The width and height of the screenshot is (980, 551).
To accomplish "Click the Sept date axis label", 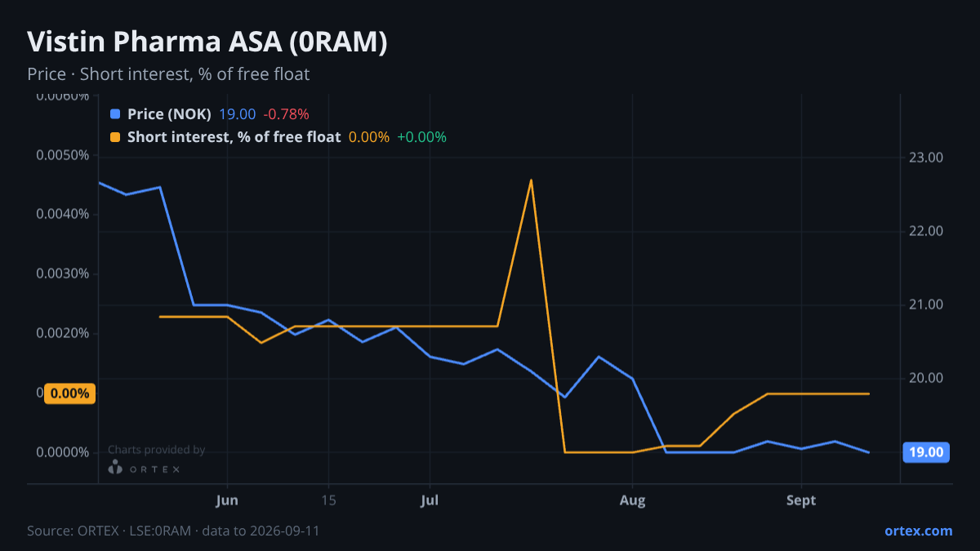I will coord(801,500).
